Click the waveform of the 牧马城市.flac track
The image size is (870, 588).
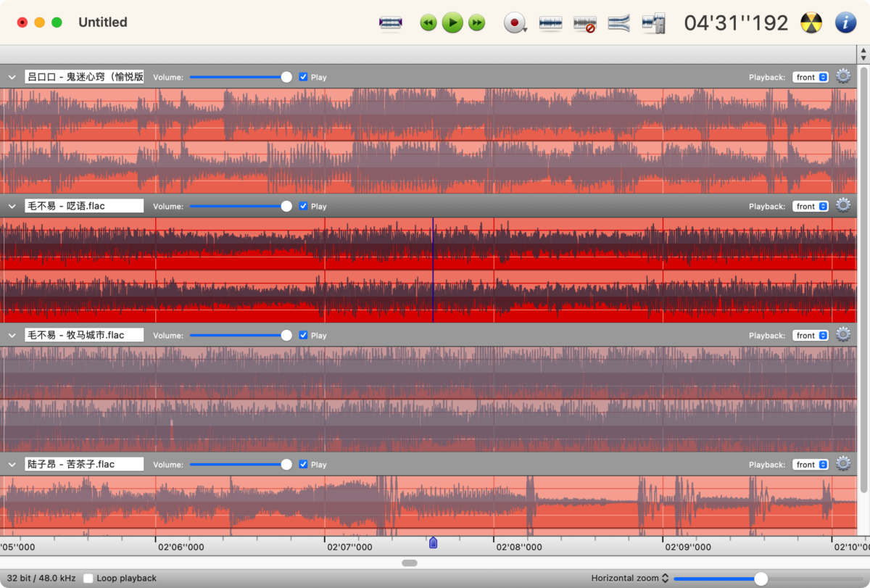[428, 399]
